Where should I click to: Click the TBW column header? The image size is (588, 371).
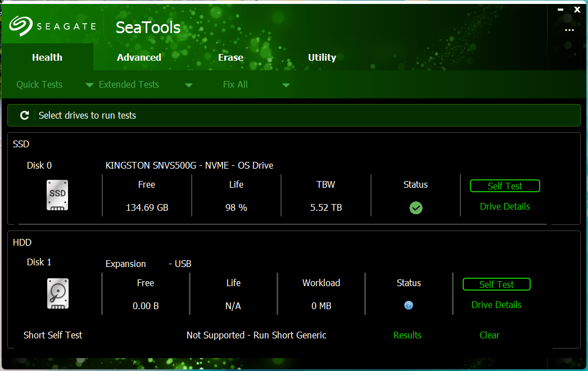pos(326,184)
